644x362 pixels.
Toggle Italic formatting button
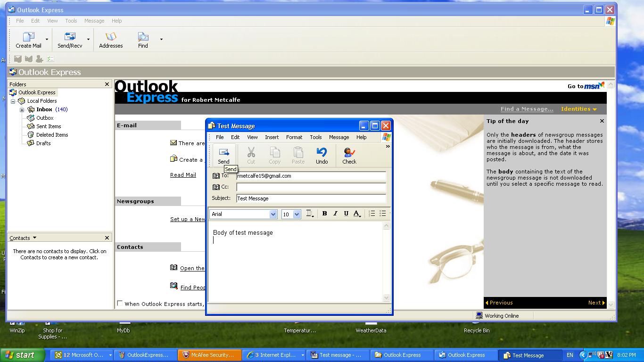pyautogui.click(x=335, y=214)
